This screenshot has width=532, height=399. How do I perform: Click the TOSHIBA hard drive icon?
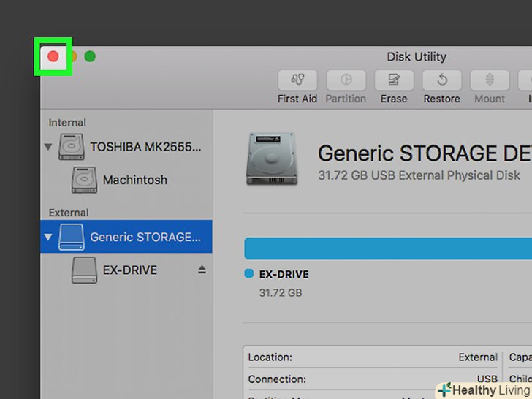[x=72, y=147]
